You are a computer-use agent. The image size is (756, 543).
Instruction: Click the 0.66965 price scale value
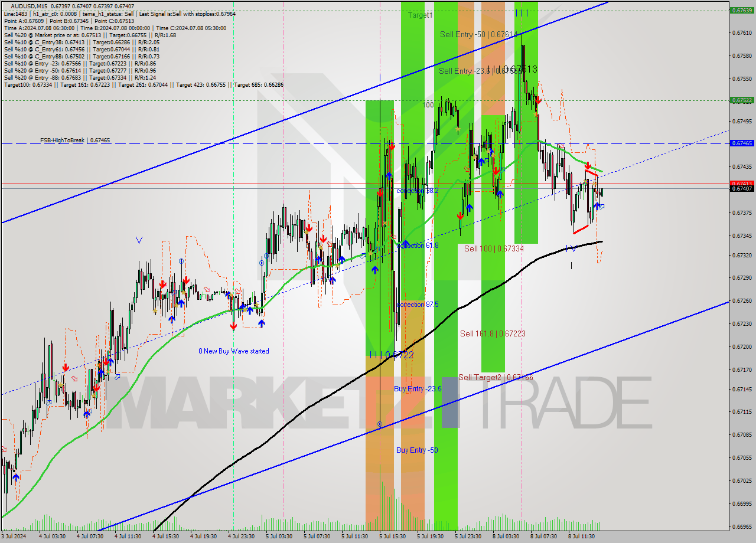point(742,526)
